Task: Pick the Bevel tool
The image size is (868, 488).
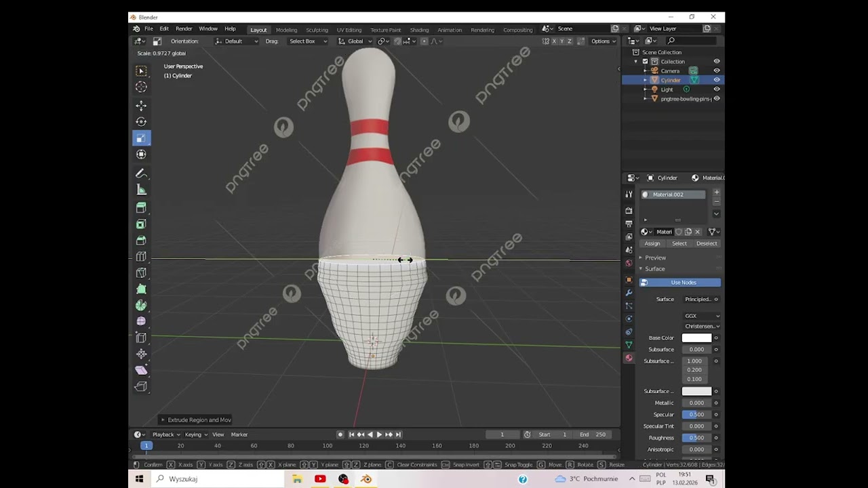Action: [141, 240]
